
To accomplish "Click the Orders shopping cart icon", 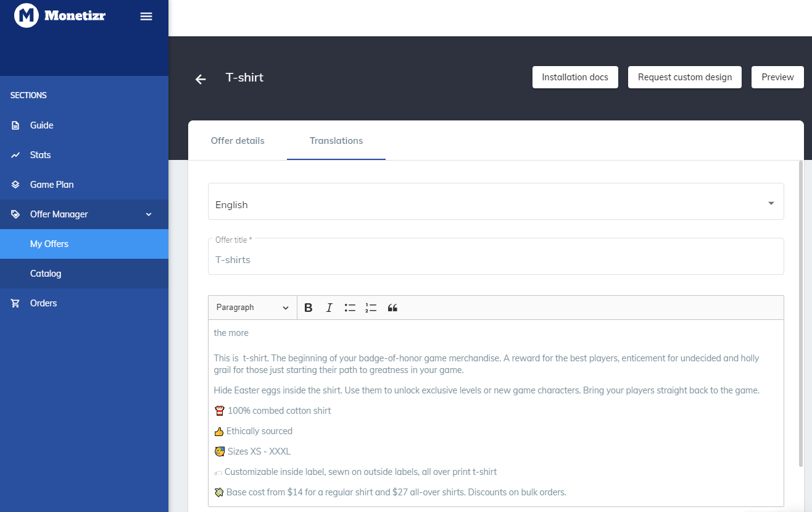I will pyautogui.click(x=15, y=303).
